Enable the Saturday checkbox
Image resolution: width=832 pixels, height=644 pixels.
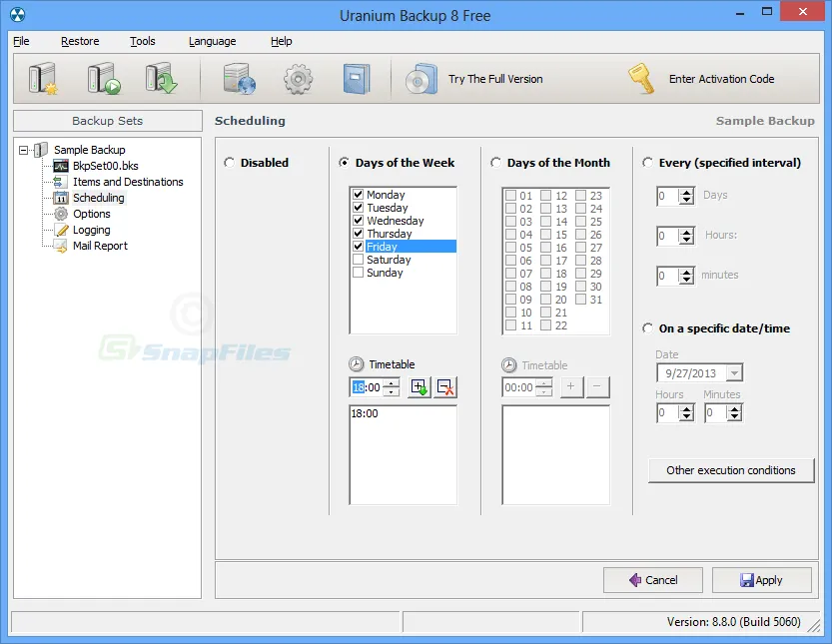pos(359,260)
